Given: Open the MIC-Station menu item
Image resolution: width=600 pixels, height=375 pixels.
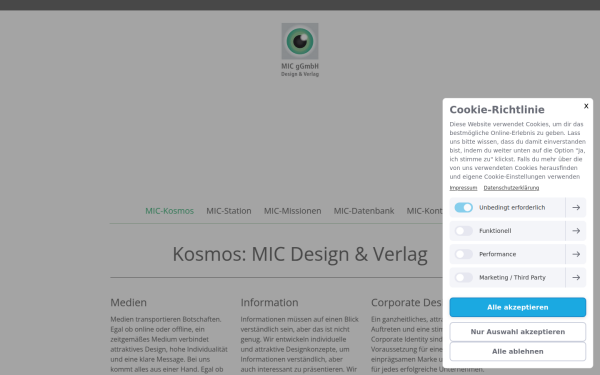Looking at the screenshot, I should coord(229,211).
